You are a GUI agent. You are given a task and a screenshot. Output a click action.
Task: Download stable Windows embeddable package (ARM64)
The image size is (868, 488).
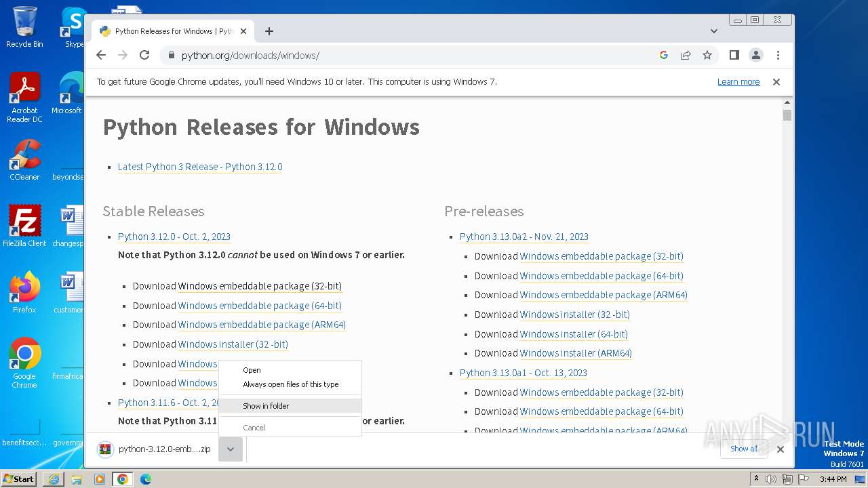coord(262,325)
